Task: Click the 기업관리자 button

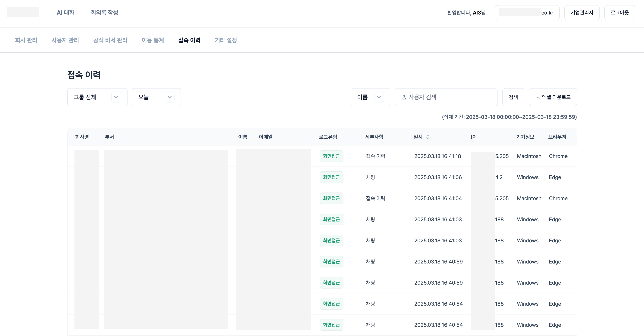Action: [582, 12]
